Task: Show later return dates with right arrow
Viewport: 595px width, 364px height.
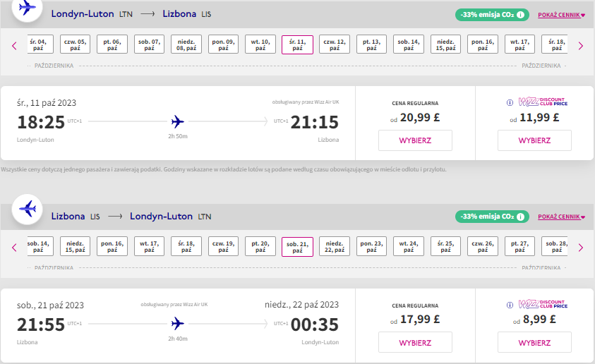Action: coord(581,248)
